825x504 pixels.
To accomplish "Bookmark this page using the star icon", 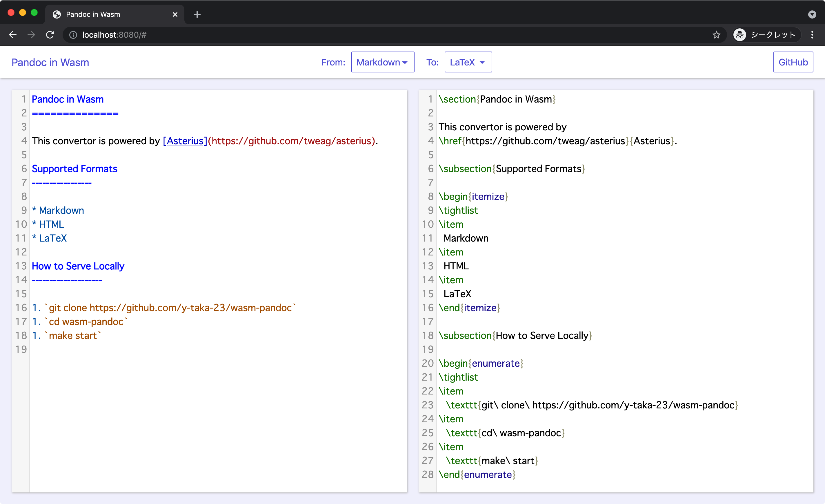I will click(716, 35).
